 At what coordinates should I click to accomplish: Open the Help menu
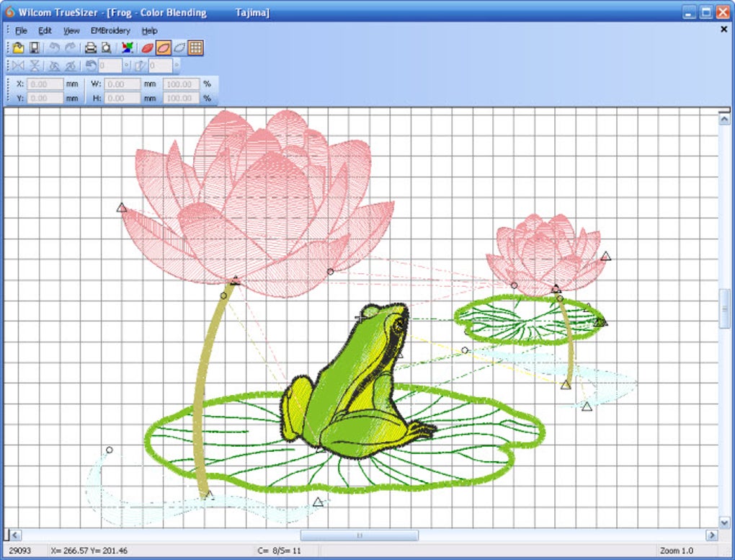(149, 30)
